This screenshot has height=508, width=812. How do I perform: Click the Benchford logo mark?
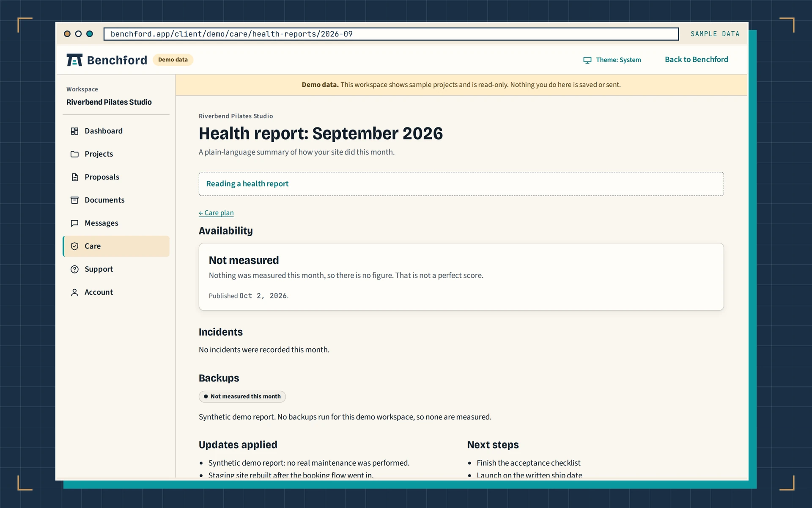click(x=74, y=60)
